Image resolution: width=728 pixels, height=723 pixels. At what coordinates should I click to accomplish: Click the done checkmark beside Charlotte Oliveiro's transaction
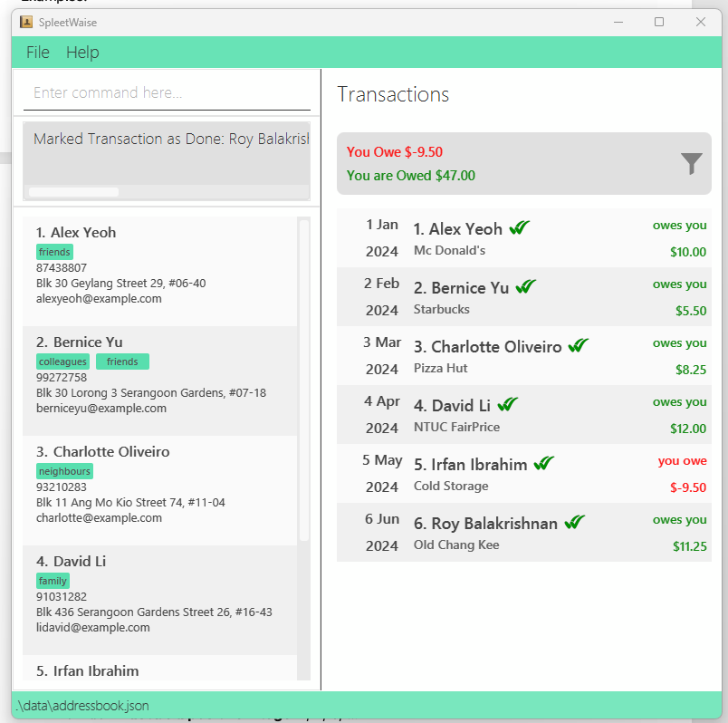pos(579,346)
